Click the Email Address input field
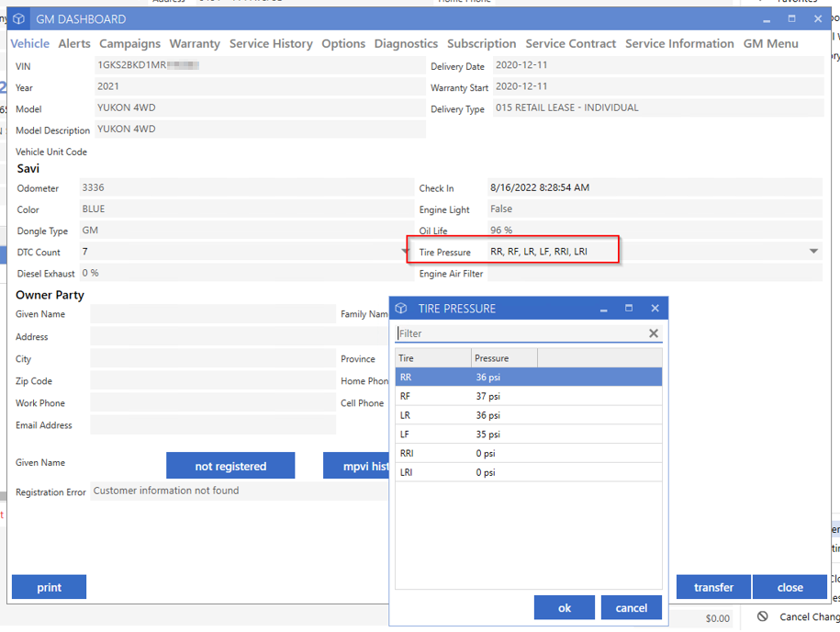Screen dimensions: 840x632 213,424
